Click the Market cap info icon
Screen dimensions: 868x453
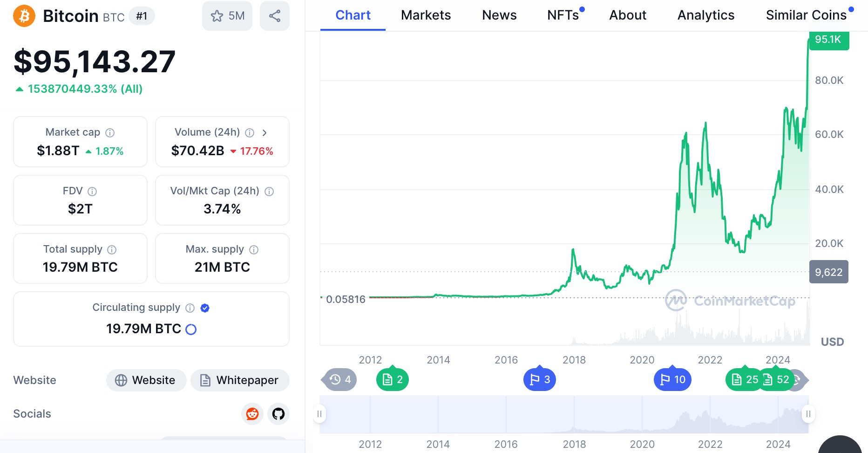[x=110, y=133]
